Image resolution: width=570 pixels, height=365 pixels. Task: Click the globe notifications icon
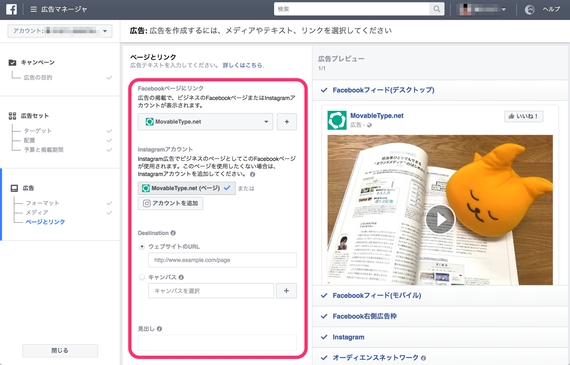[529, 9]
